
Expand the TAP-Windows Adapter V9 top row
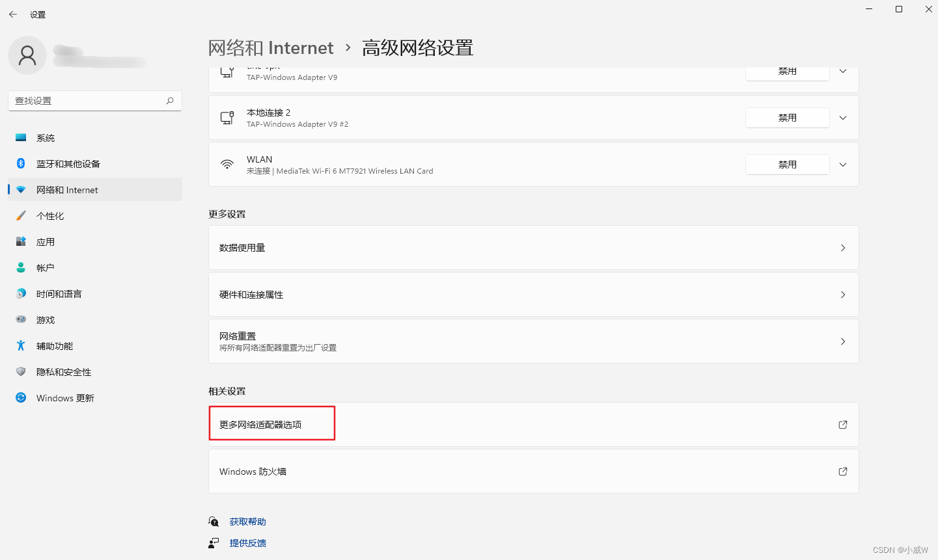(843, 71)
